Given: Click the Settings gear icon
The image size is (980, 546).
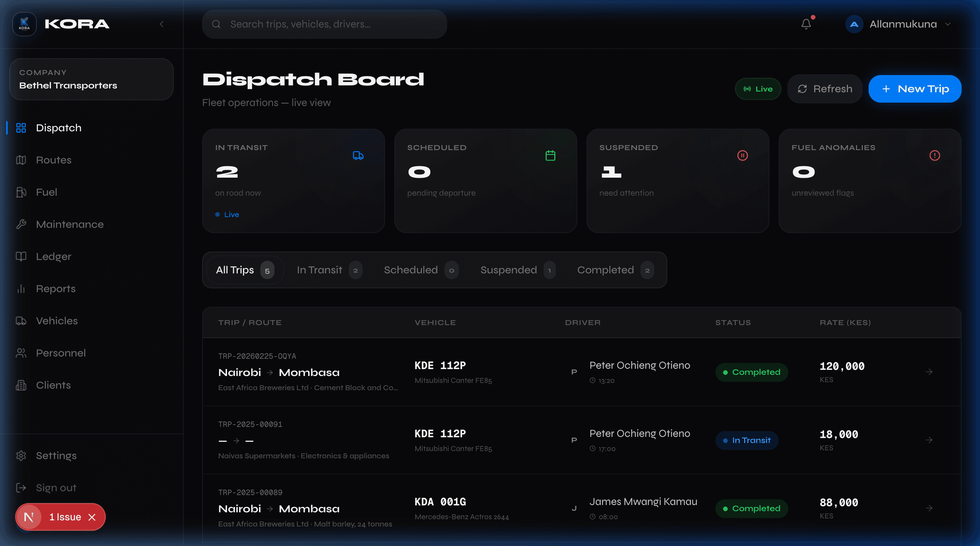Looking at the screenshot, I should (21, 456).
